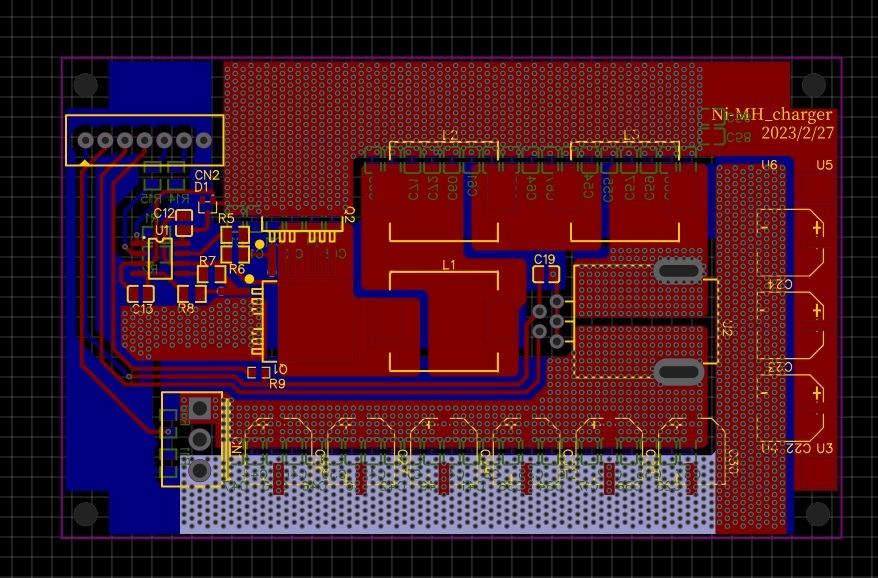Image resolution: width=878 pixels, height=578 pixels.
Task: Select the U1 IC footprint body outline
Action: coord(160,258)
